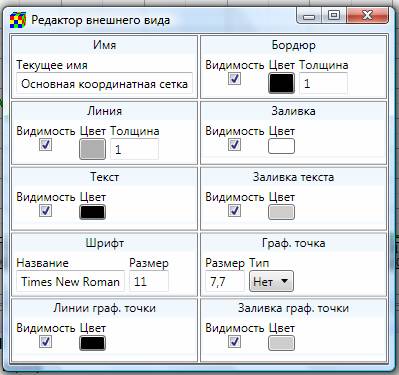Uncheck Видимость in the Заливка section
Screen dimensions: 399x375
pos(234,145)
